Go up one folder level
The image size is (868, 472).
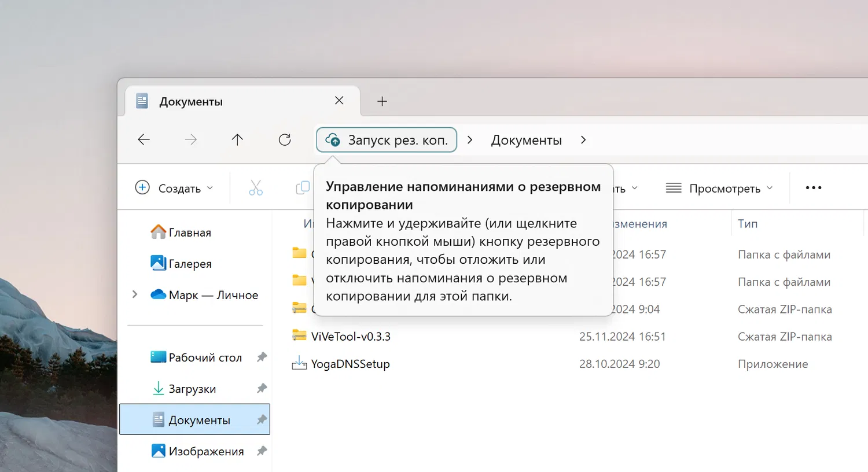click(237, 139)
